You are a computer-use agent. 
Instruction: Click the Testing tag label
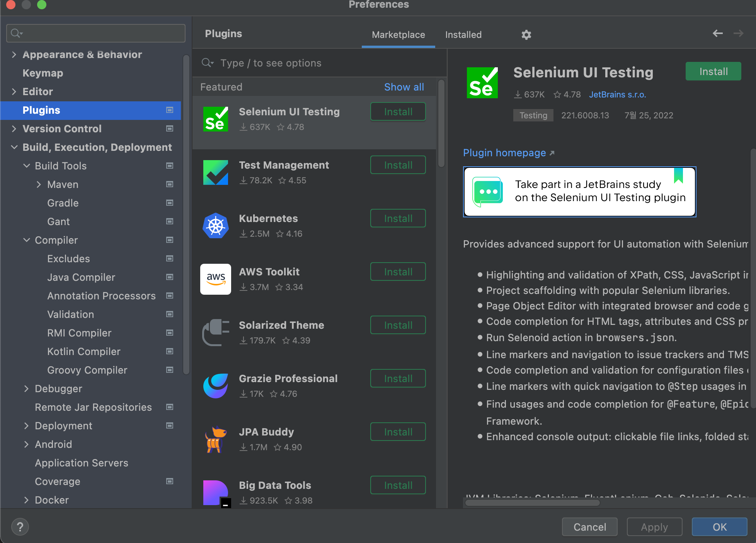coord(533,115)
